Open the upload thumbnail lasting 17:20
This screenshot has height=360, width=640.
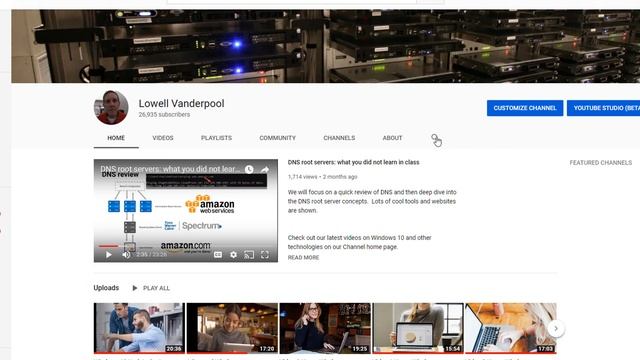tap(232, 328)
